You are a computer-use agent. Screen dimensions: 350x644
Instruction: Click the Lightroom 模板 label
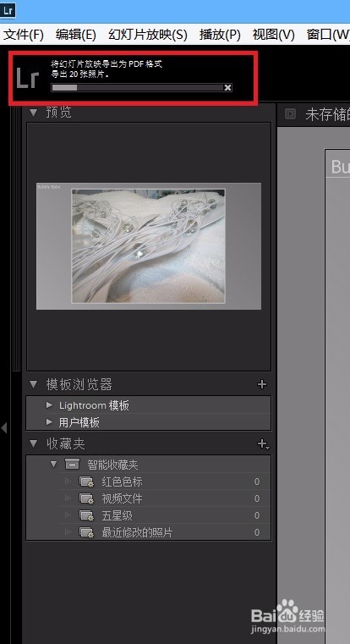click(x=94, y=405)
